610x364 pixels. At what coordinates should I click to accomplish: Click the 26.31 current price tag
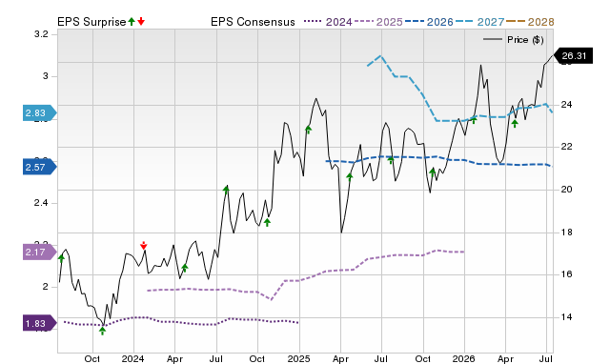coord(573,56)
